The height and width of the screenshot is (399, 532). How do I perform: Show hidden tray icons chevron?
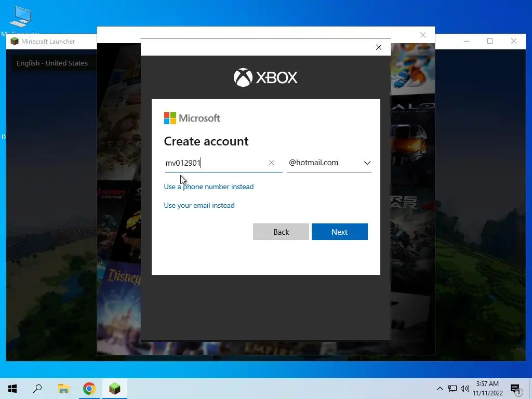point(440,389)
